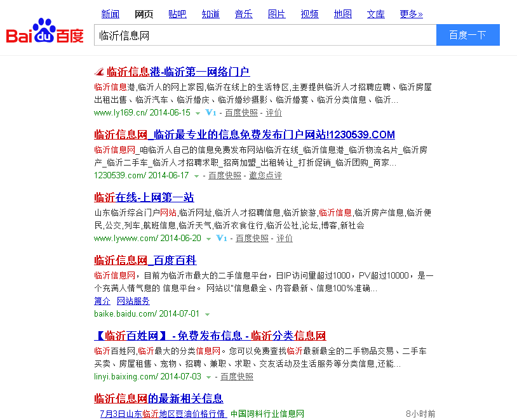517x420 pixels.
Task: View 百度快照 for the 1230539.com result
Action: pyautogui.click(x=225, y=176)
